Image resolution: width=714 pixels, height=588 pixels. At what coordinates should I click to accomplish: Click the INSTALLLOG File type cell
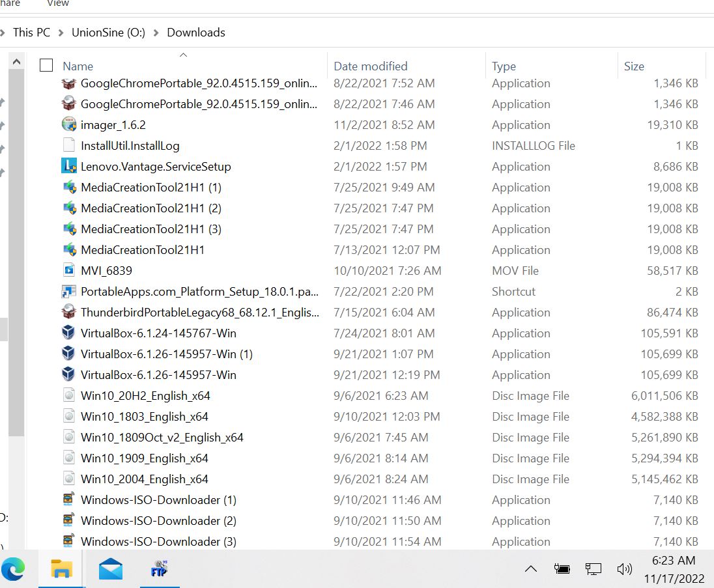534,146
